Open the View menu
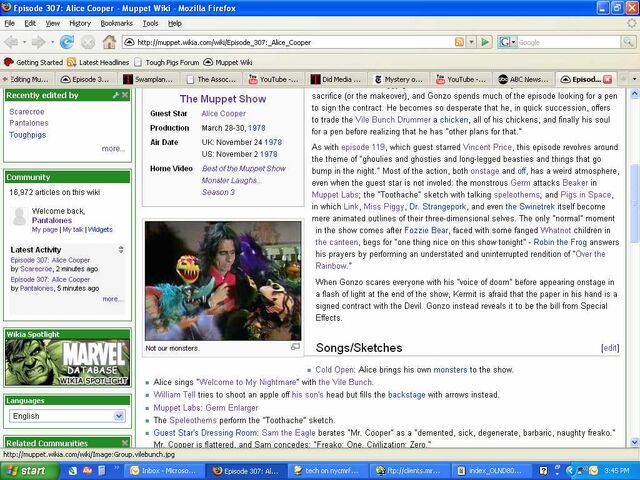Screen dimensions: 640x480 [53, 23]
